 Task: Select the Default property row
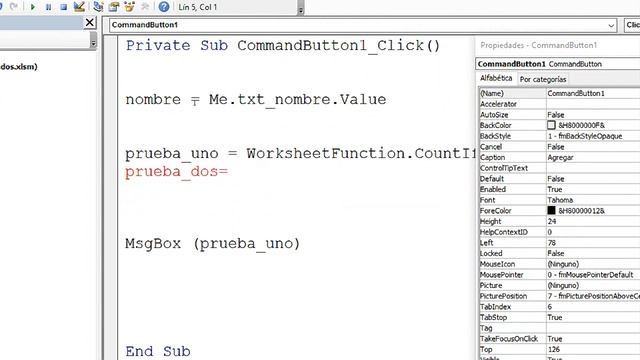[560, 179]
